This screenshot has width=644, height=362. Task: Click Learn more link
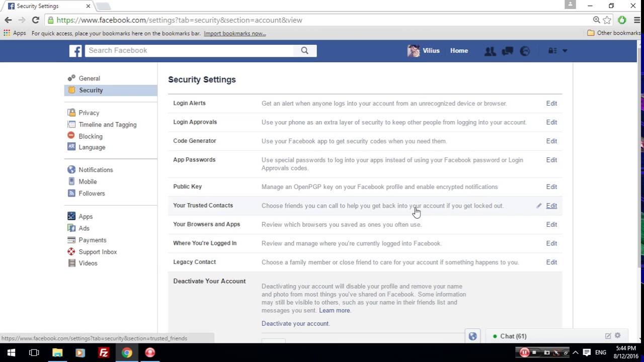click(335, 311)
